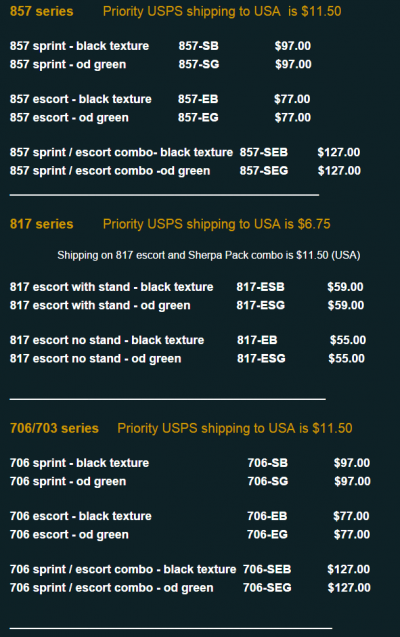Select 706 sprint black texture item

click(x=79, y=463)
